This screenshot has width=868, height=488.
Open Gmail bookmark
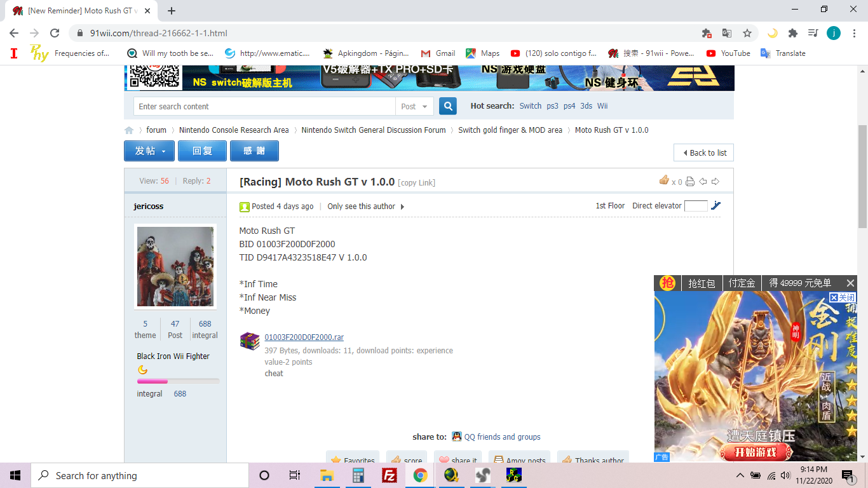point(438,53)
